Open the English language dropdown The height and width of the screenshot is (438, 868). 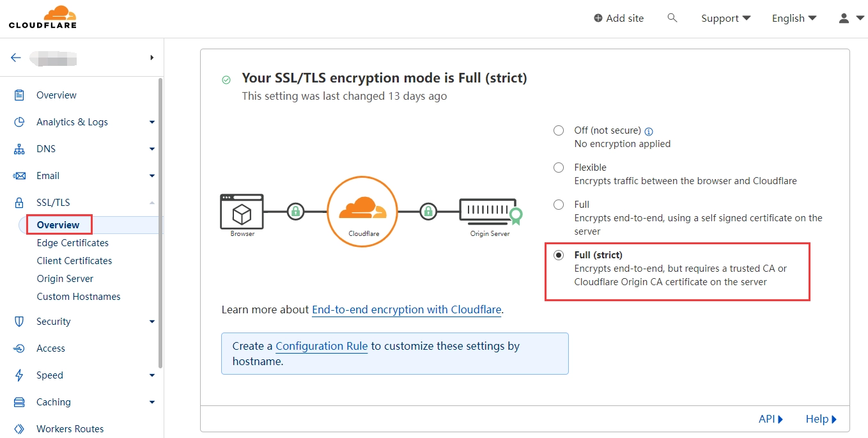coord(793,18)
